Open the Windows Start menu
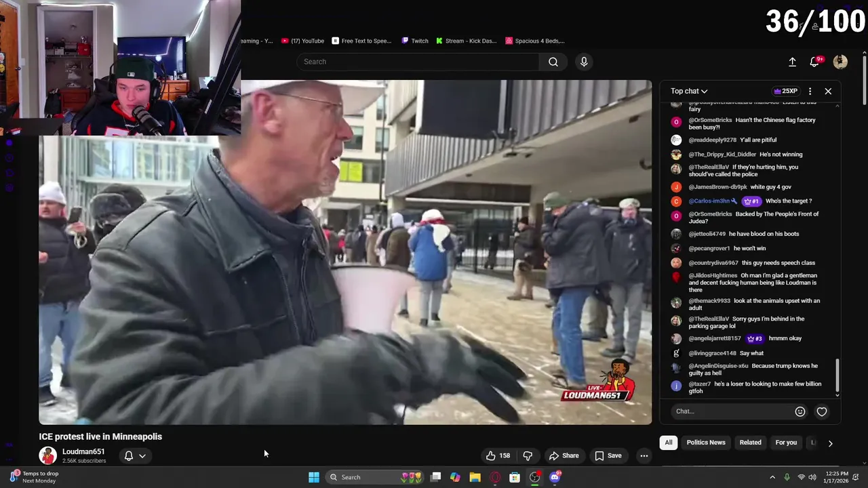 pyautogui.click(x=314, y=477)
